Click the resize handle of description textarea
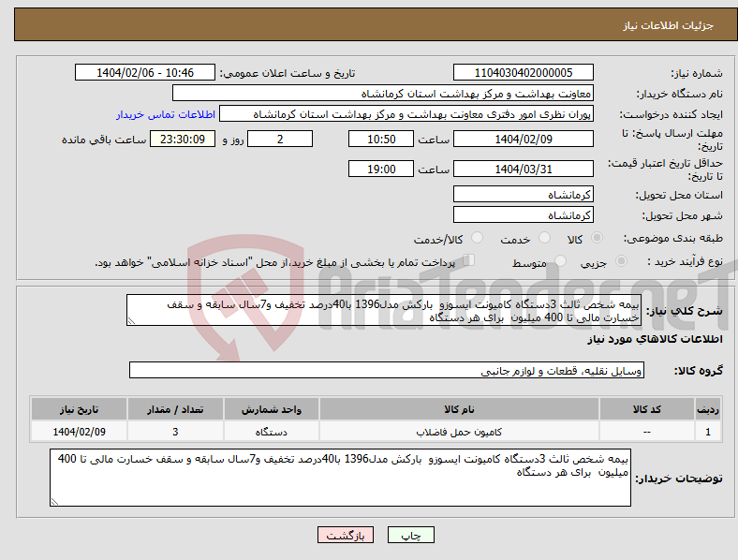738x560 pixels. (131, 321)
